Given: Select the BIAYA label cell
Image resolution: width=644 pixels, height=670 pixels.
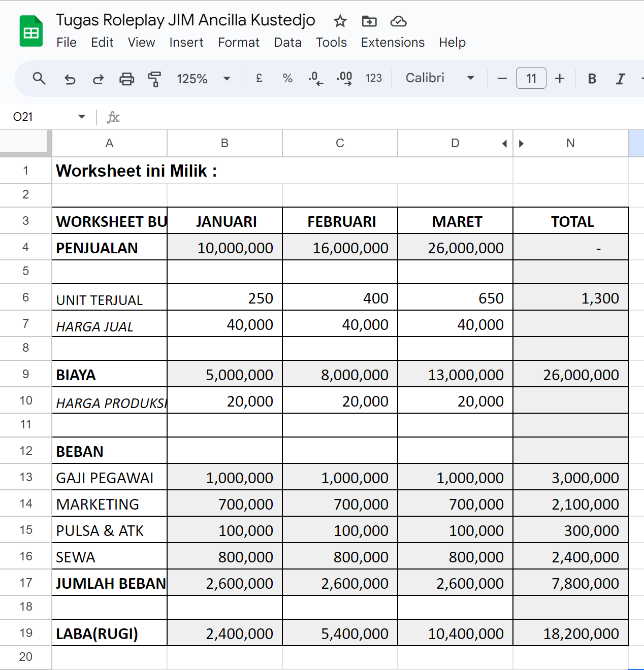Looking at the screenshot, I should [110, 374].
